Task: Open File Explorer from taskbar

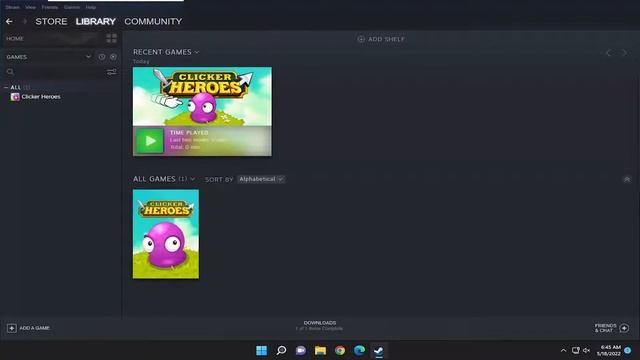Action: [320, 350]
